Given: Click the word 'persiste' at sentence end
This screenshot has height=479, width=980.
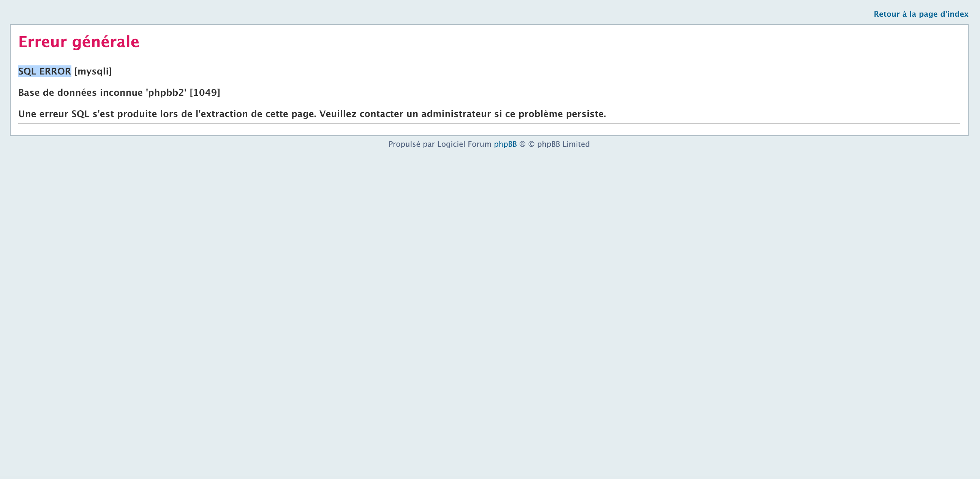Looking at the screenshot, I should click(585, 114).
